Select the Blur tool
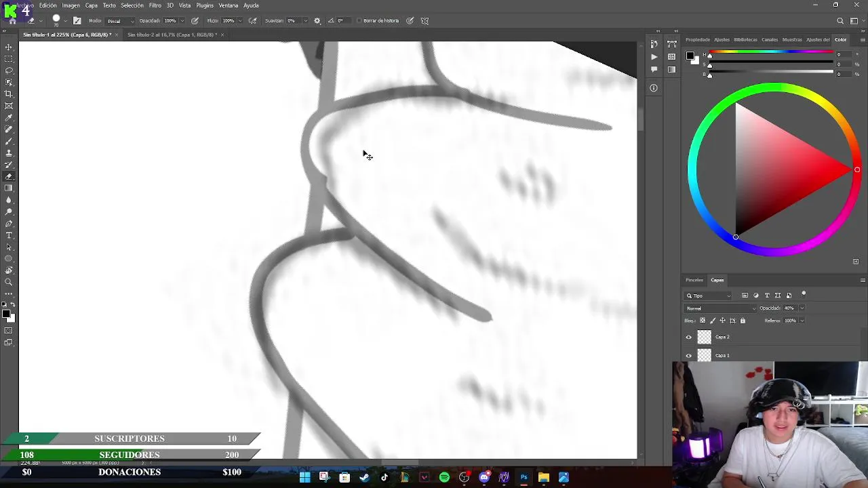The width and height of the screenshot is (868, 488). point(9,200)
